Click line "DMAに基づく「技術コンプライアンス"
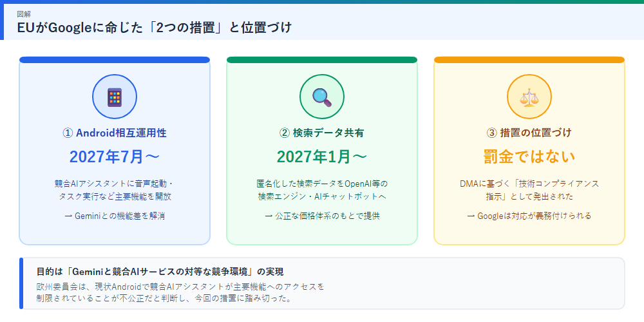The height and width of the screenshot is (322, 644). [x=529, y=183]
